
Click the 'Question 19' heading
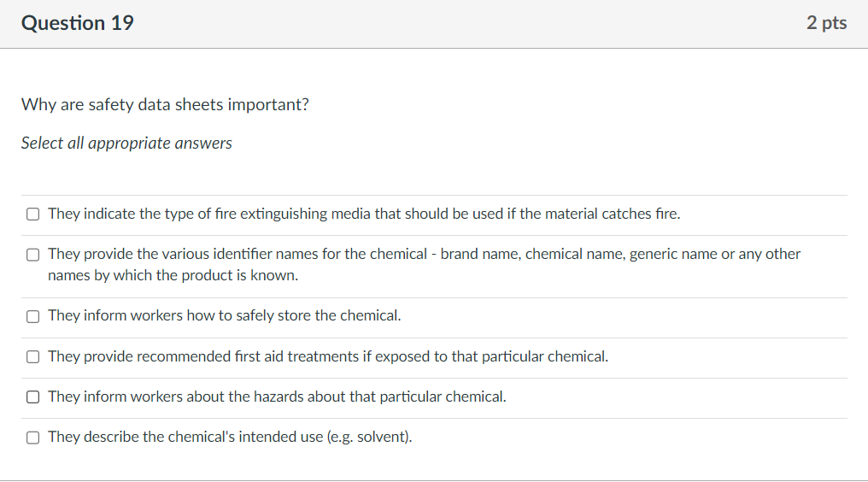pyautogui.click(x=78, y=23)
